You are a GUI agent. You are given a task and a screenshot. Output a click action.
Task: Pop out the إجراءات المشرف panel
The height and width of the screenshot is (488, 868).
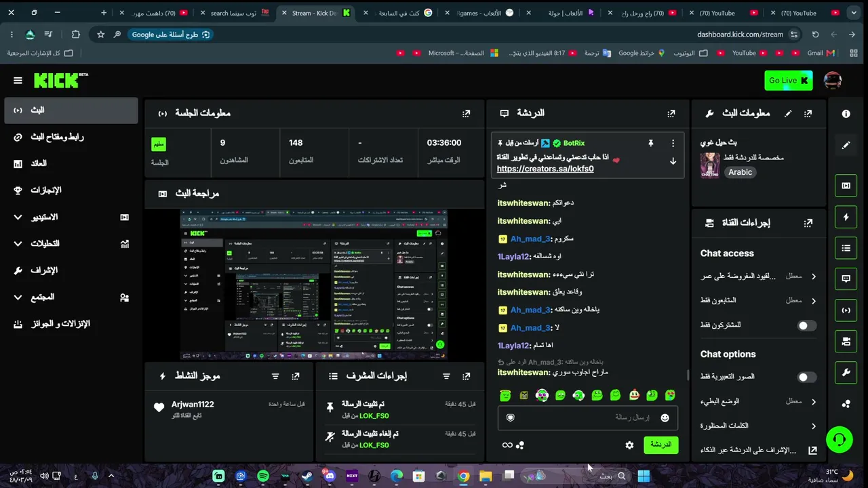[x=466, y=376]
